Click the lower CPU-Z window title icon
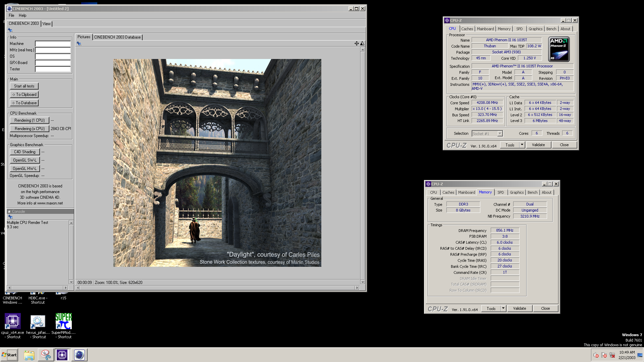Image resolution: width=644 pixels, height=362 pixels. [428, 184]
